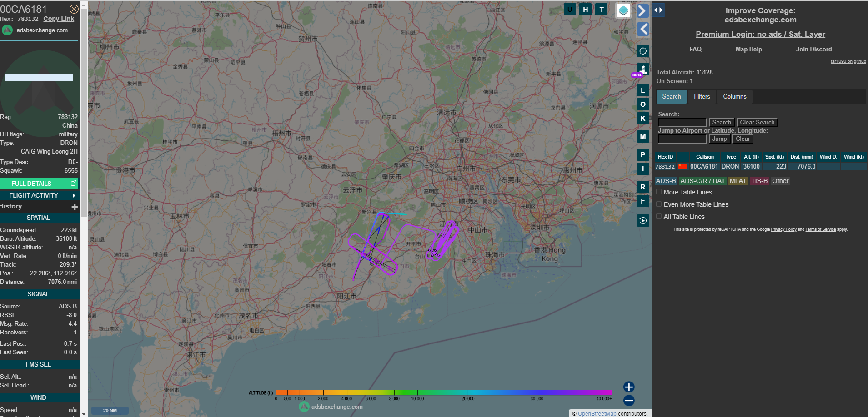The height and width of the screenshot is (417, 868).
Task: Toggle the side panel width arrows
Action: [x=658, y=10]
